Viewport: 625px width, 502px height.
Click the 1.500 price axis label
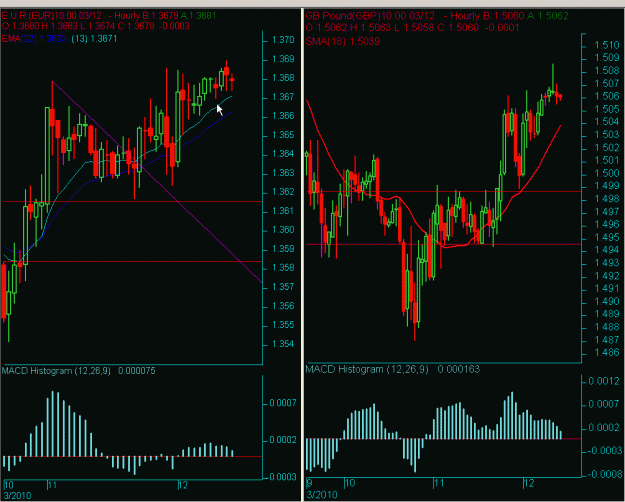pos(606,173)
